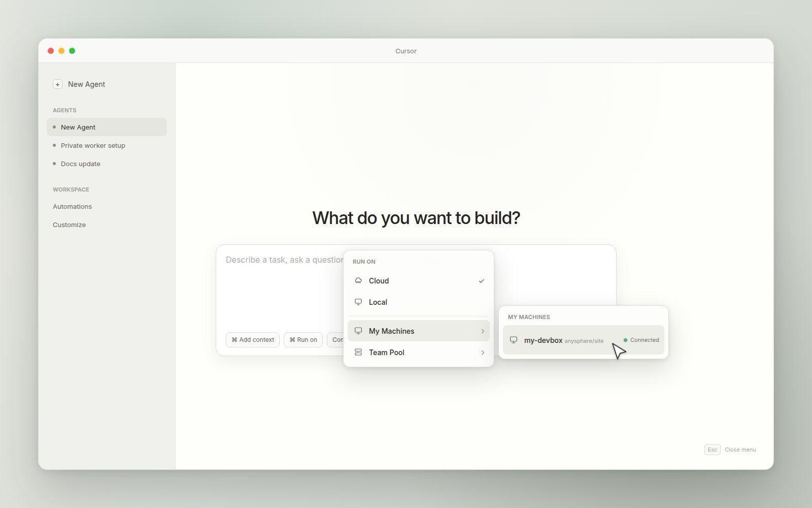
Task: Expand the Team Pool submenu chevron
Action: pyautogui.click(x=483, y=353)
